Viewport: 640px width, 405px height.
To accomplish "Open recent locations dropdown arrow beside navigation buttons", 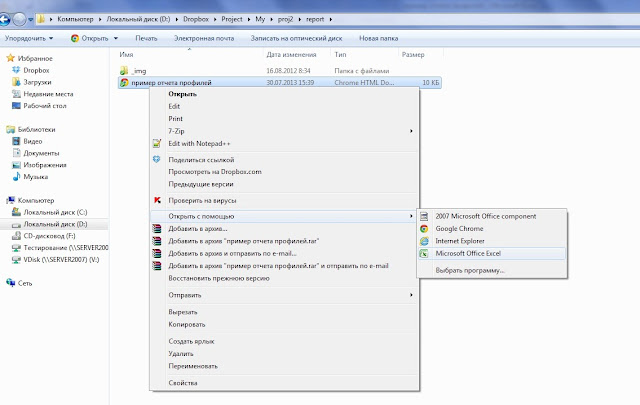I will point(30,20).
